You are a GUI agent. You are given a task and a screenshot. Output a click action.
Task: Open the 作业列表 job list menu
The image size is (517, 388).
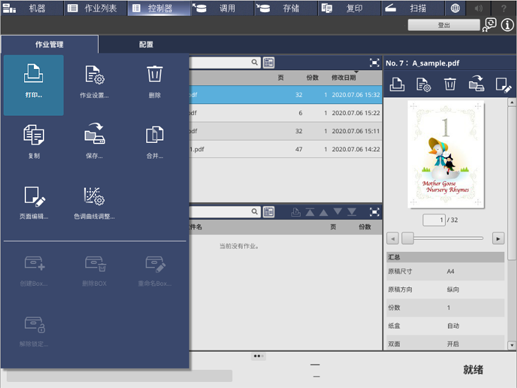coord(95,8)
